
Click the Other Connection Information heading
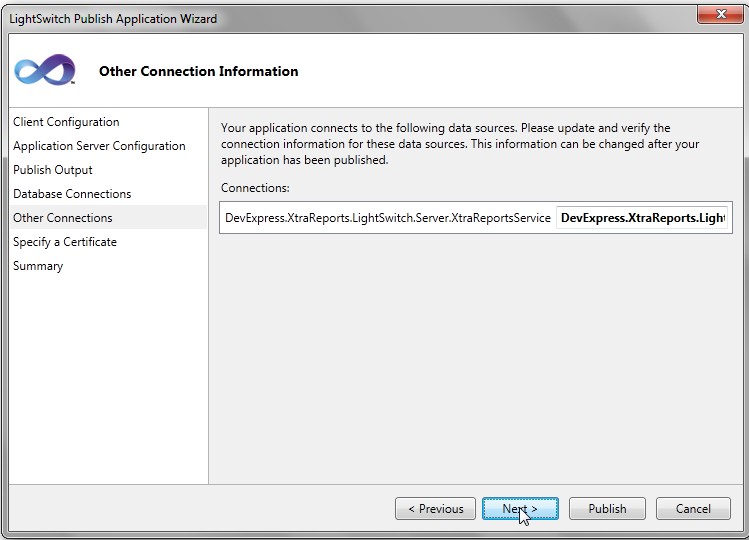pos(198,71)
